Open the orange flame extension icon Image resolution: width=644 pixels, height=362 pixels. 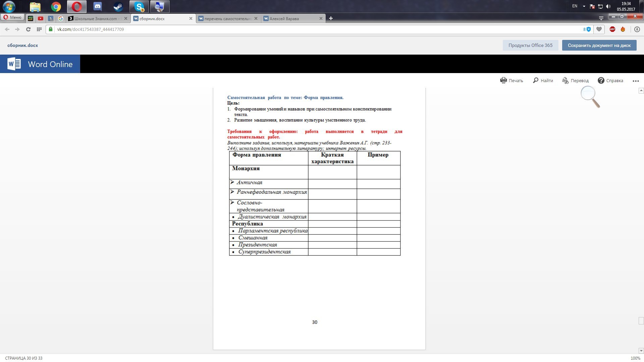(623, 29)
